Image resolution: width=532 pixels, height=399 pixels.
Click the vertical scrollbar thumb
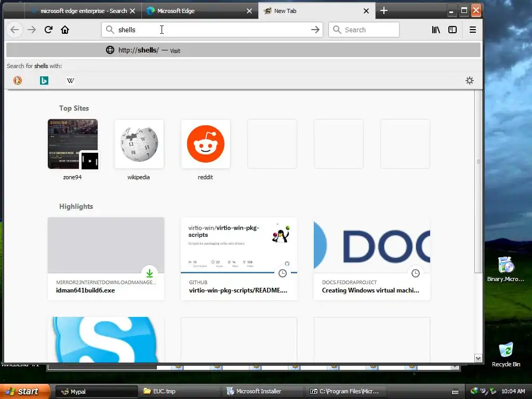tap(478, 181)
